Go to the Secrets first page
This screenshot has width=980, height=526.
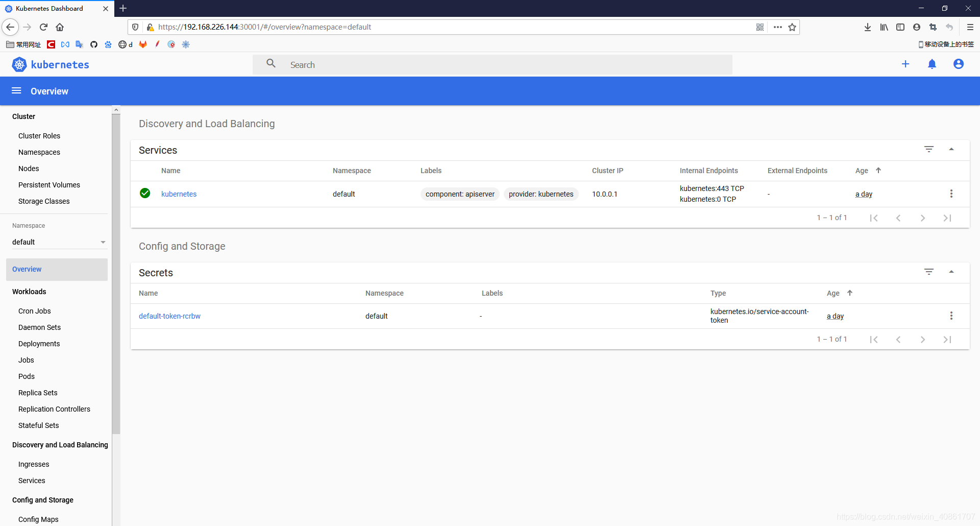[x=874, y=340]
